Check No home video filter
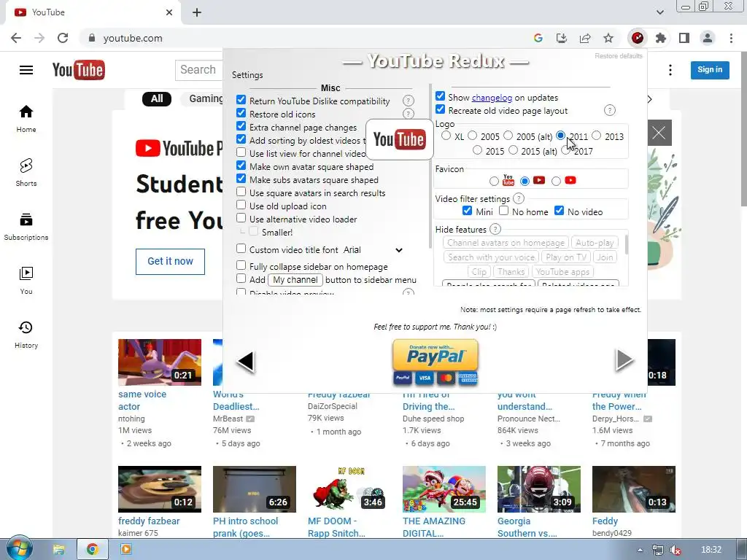 coord(503,211)
